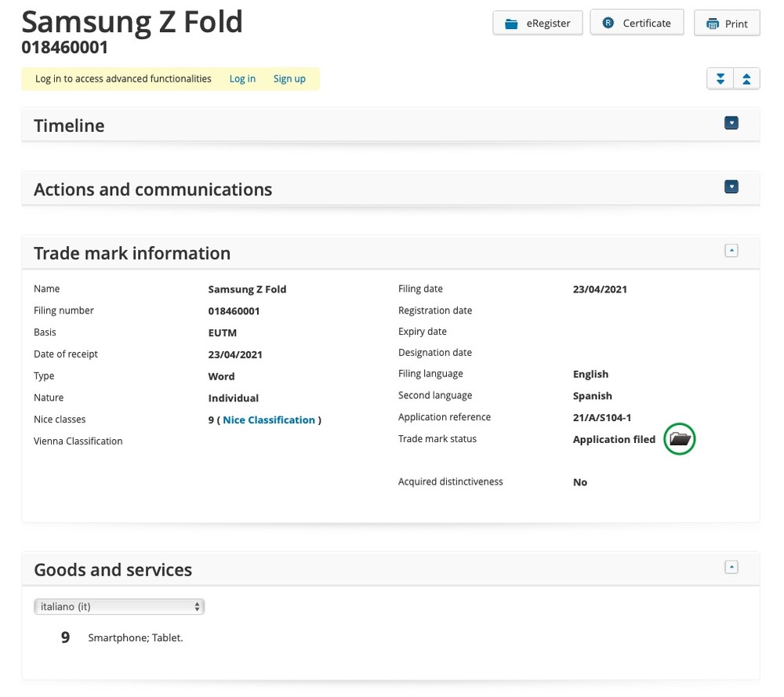Click the Expiry date label
Viewport: 784px width, 697px height.
[423, 332]
